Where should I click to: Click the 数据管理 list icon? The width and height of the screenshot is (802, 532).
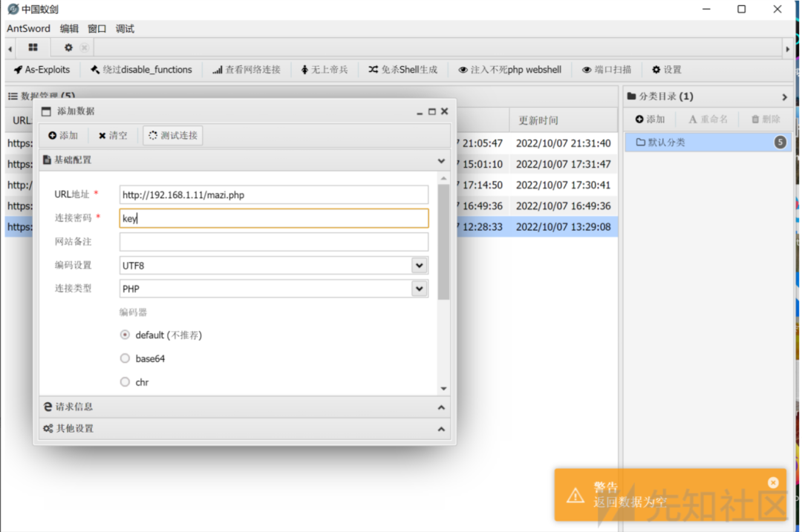point(13,96)
